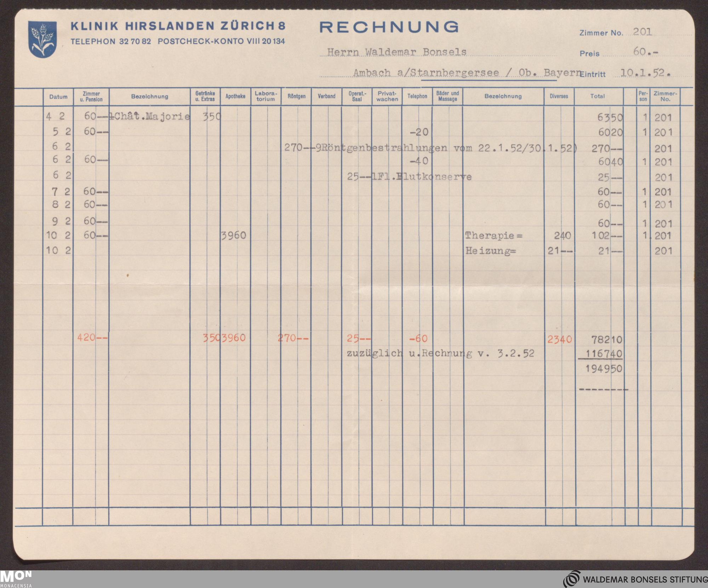708x588 pixels.
Task: Click the "Person" column header
Action: tap(643, 96)
